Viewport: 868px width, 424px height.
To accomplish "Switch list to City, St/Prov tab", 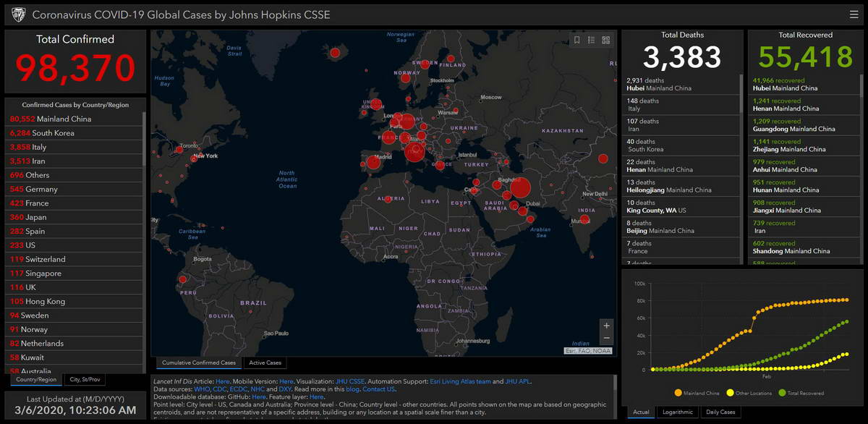I will click(x=85, y=379).
